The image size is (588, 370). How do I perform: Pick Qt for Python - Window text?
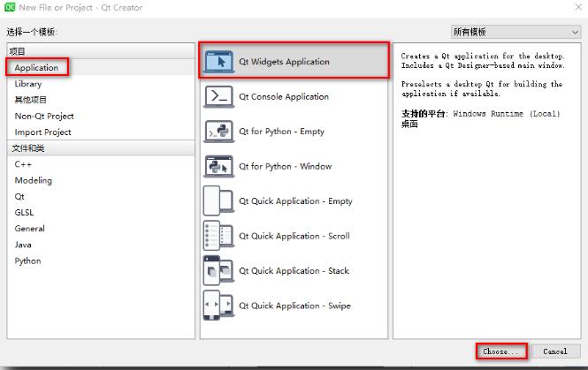(x=286, y=166)
